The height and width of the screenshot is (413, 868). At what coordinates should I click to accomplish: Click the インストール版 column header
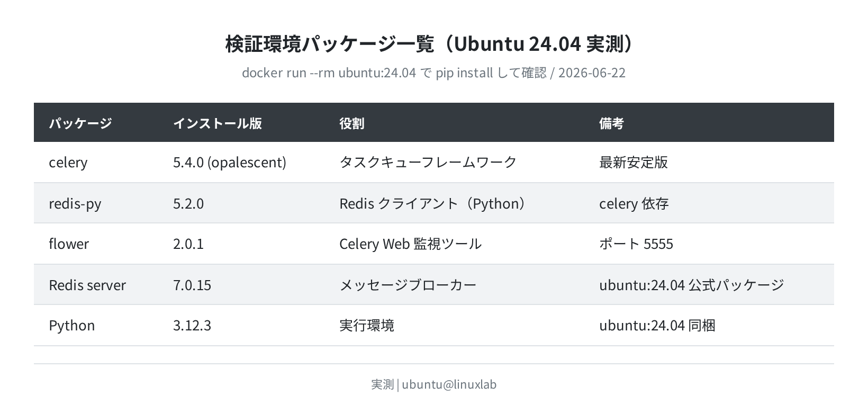(218, 123)
